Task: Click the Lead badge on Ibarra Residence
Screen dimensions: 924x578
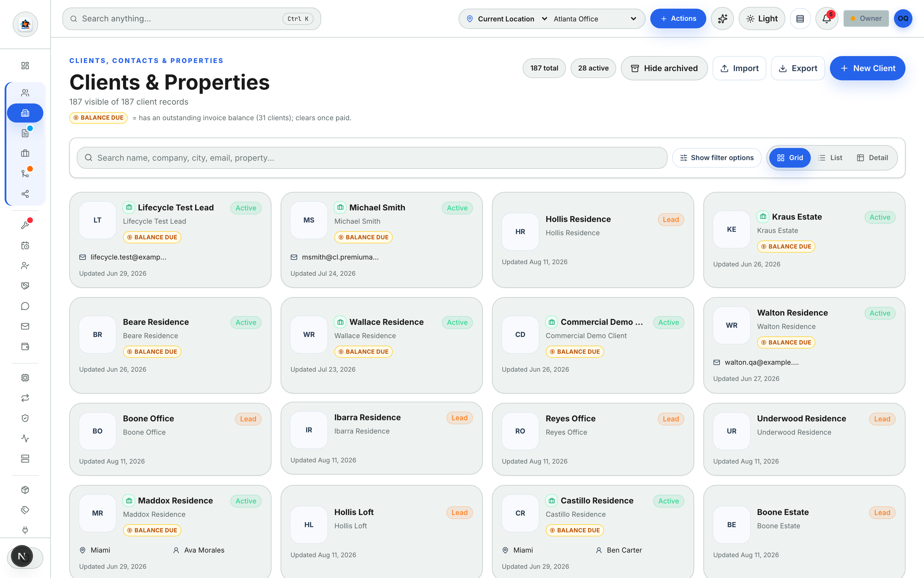Action: [459, 418]
